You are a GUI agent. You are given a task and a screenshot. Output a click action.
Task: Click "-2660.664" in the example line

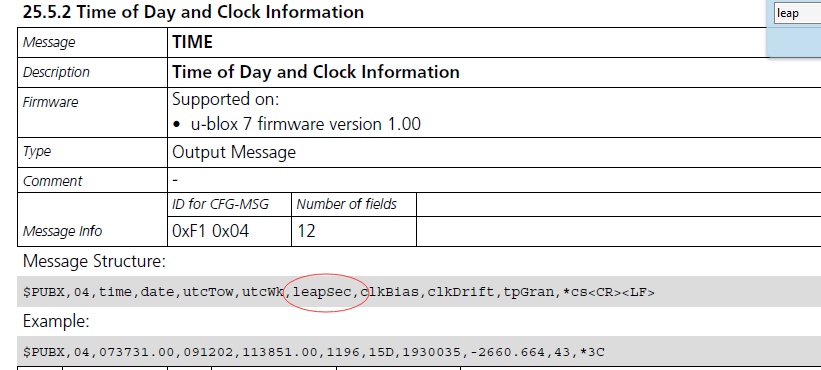click(507, 352)
